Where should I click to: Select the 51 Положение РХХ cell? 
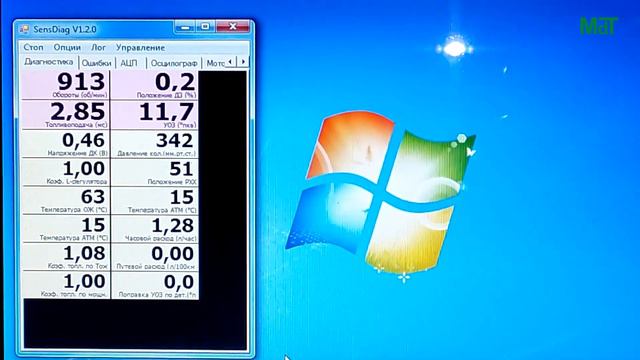tap(155, 172)
